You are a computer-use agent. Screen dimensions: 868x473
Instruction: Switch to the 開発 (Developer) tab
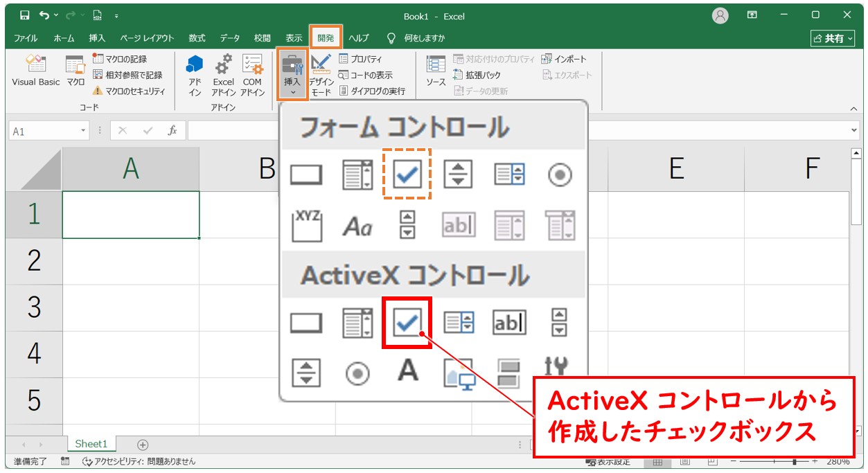click(x=326, y=38)
